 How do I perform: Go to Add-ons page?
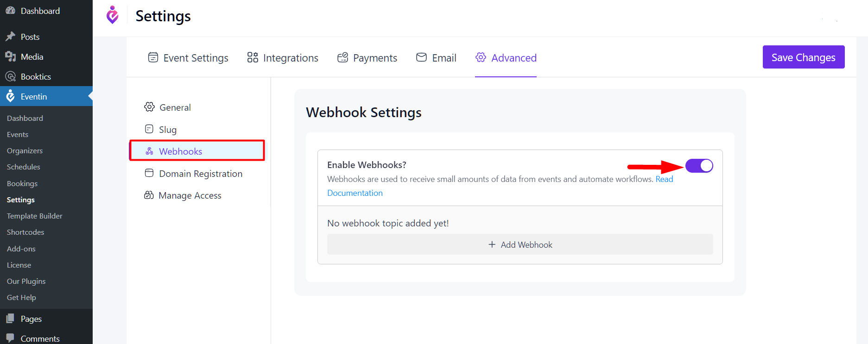21,249
